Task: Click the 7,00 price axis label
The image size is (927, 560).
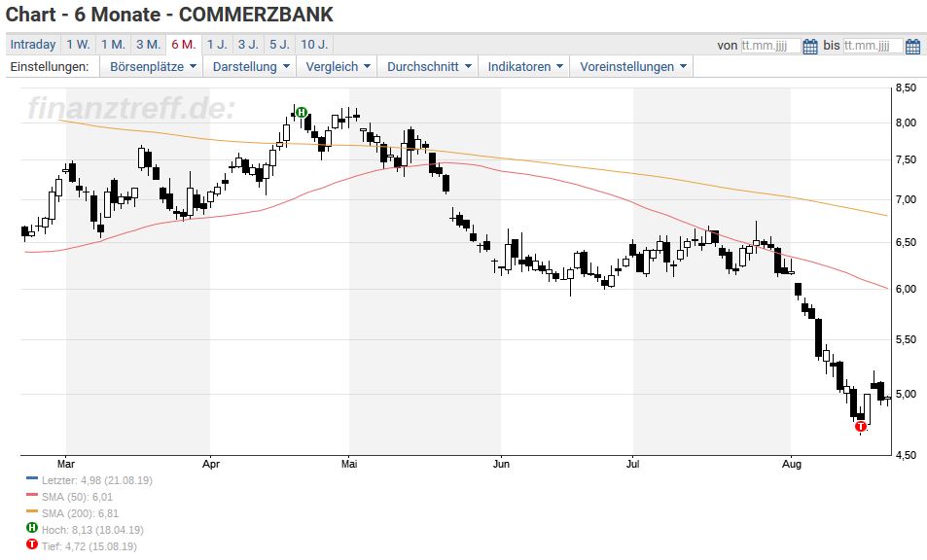Action: pos(907,199)
